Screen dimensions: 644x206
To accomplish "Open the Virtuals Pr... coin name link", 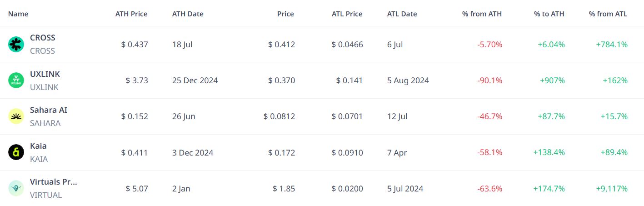I will tap(54, 182).
